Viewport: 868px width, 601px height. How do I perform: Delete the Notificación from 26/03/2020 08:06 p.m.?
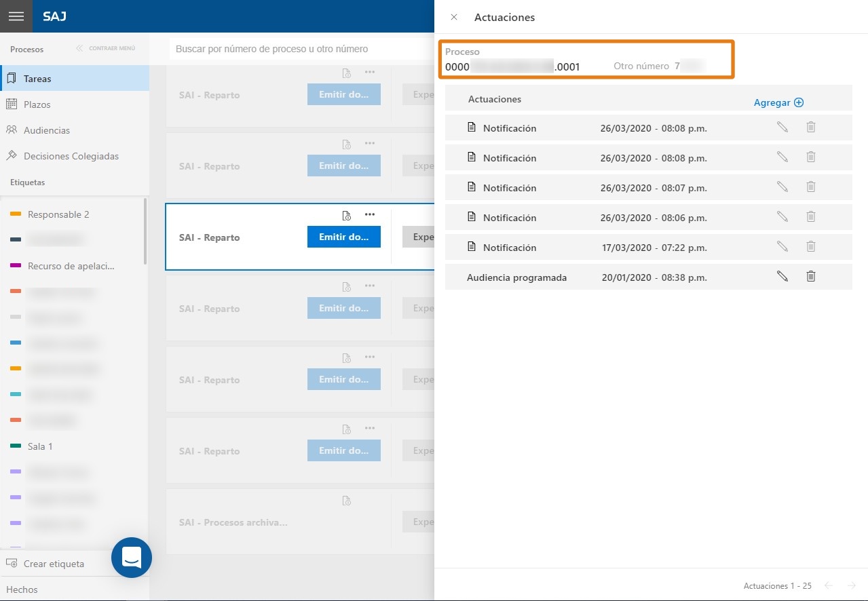click(810, 216)
